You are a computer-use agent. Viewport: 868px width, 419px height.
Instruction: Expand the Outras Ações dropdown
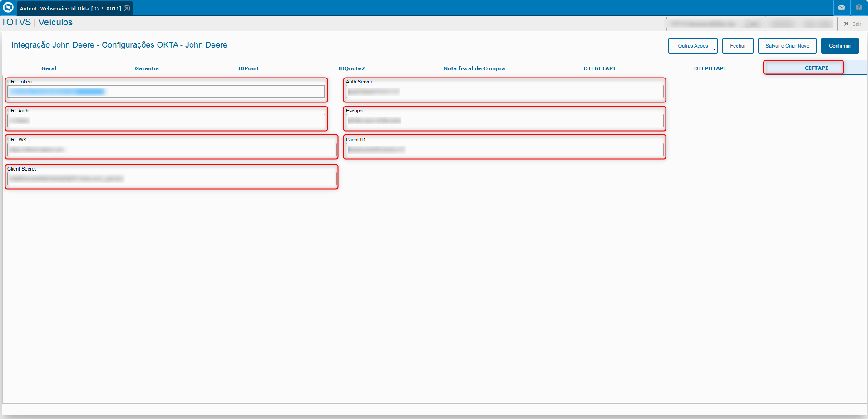tap(693, 46)
